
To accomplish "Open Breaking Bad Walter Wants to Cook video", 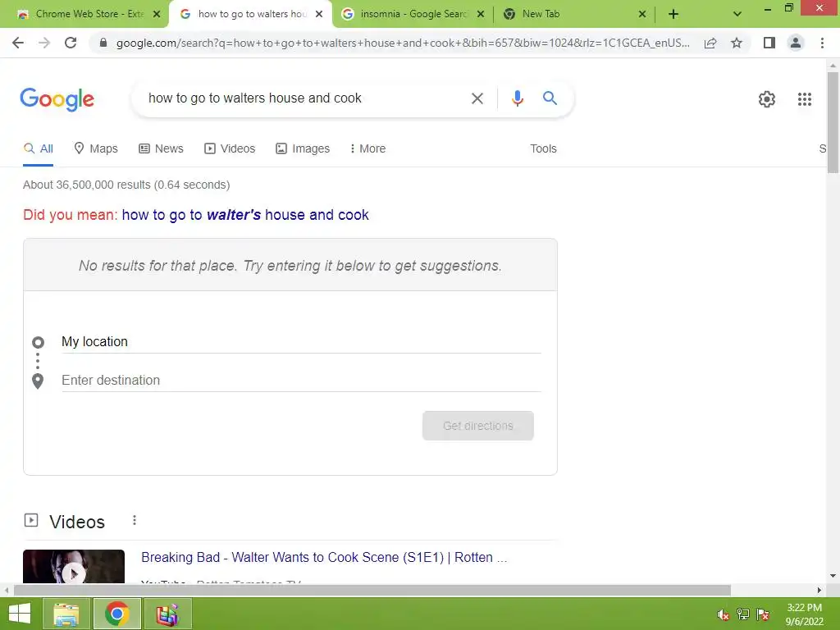I will (x=323, y=558).
